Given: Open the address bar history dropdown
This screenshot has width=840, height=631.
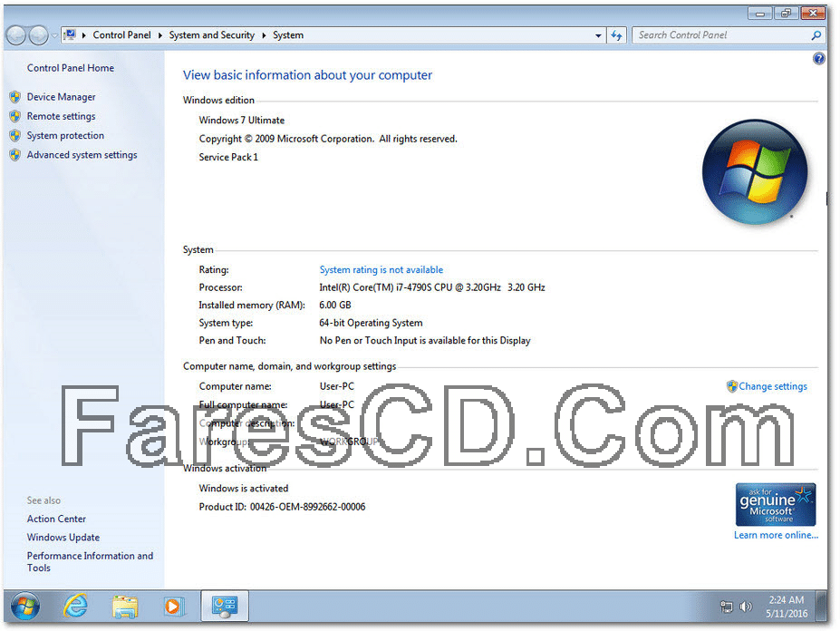Looking at the screenshot, I should 598,35.
